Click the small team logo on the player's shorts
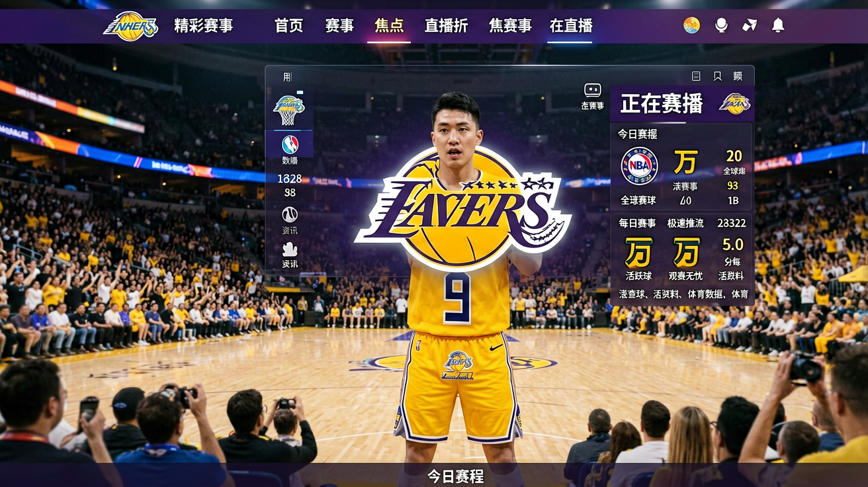 [x=458, y=365]
